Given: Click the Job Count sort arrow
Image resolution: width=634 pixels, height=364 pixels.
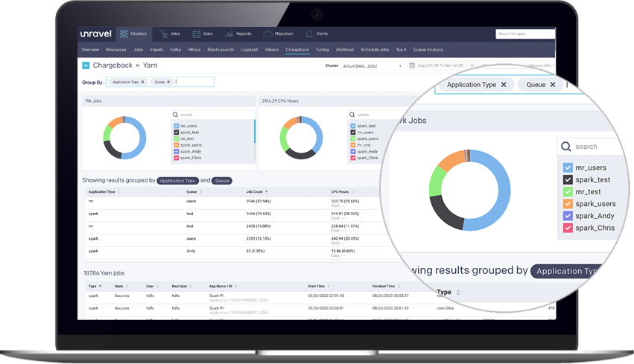Looking at the screenshot, I should click(267, 192).
